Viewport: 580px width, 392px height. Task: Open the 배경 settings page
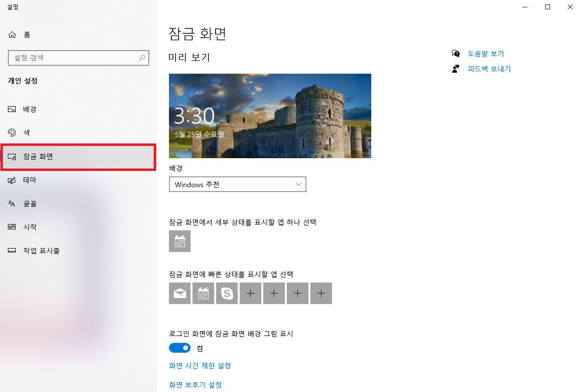79,109
